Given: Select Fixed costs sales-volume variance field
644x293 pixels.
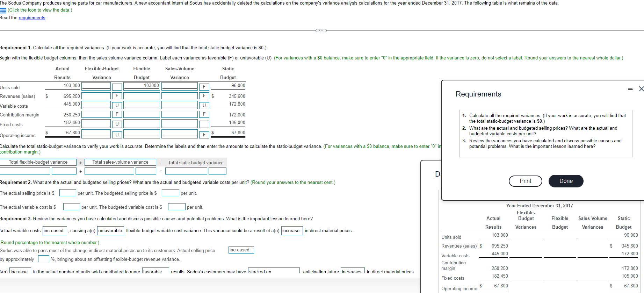Looking at the screenshot, I should pos(180,123).
